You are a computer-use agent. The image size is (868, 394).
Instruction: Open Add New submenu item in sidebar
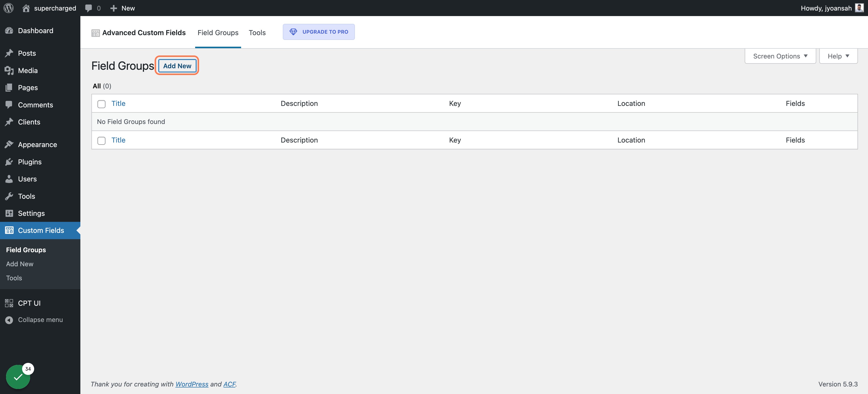(20, 264)
